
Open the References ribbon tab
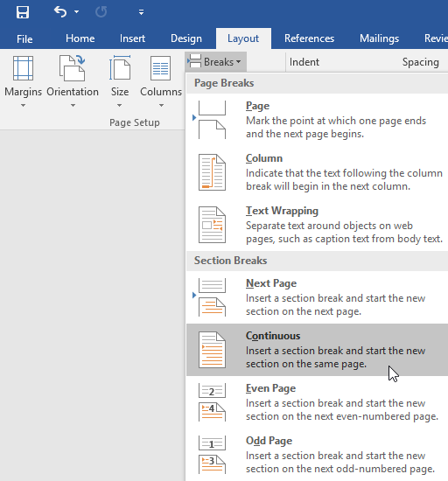click(309, 38)
